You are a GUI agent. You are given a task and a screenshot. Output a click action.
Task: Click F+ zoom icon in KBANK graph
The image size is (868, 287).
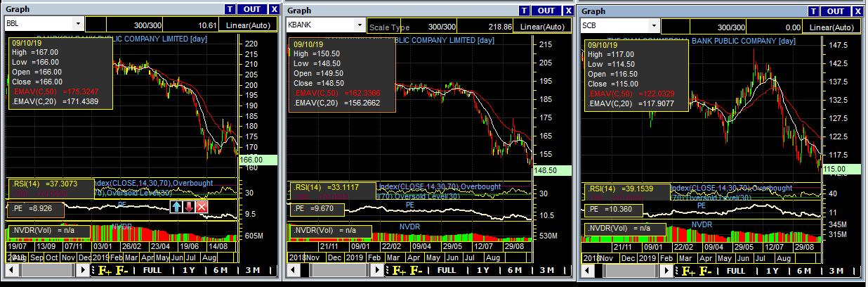(x=399, y=270)
